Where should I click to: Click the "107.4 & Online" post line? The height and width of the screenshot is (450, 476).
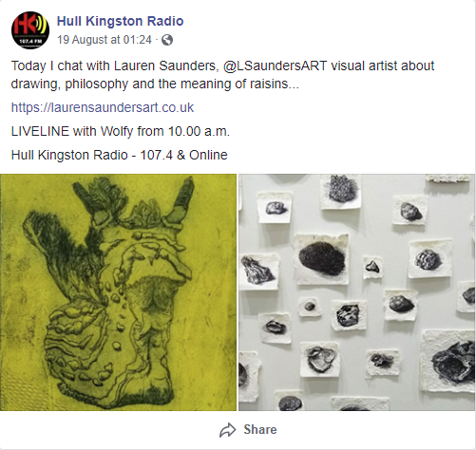click(x=183, y=155)
